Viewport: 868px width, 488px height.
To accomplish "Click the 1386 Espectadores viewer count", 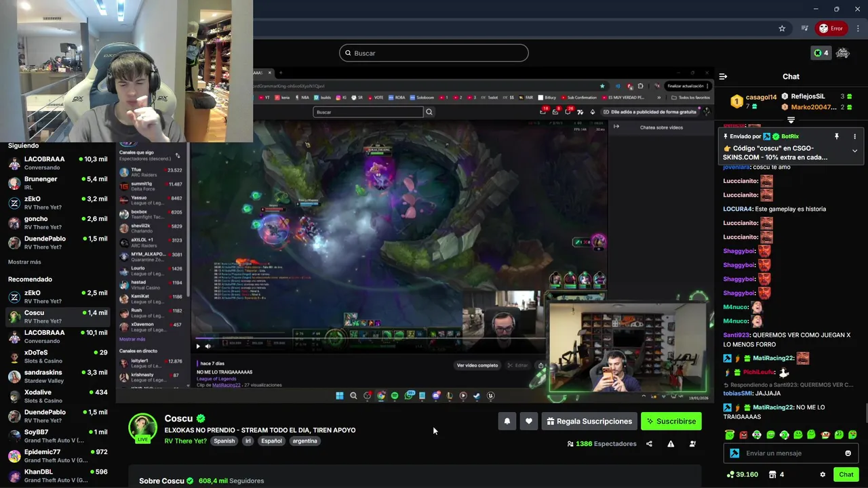I will (602, 444).
